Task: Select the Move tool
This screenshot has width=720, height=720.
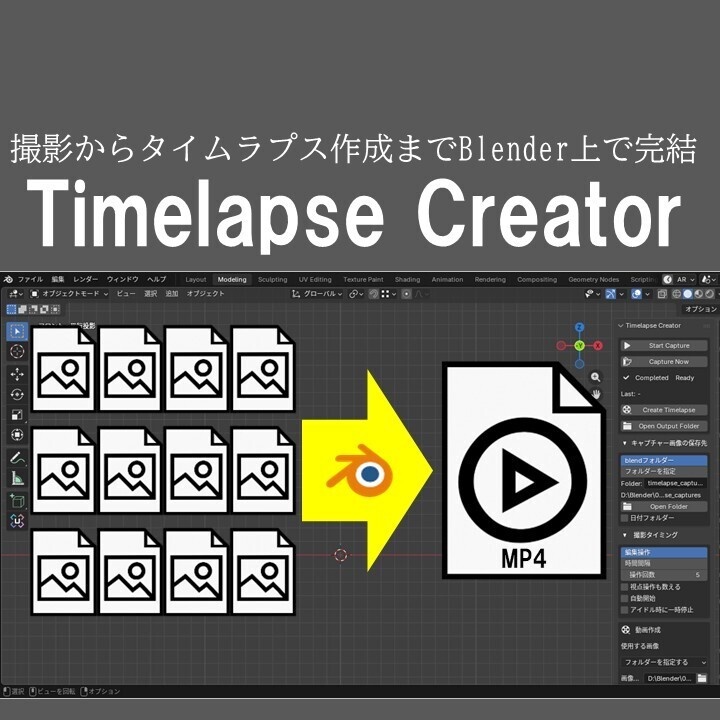Action: pos(17,374)
